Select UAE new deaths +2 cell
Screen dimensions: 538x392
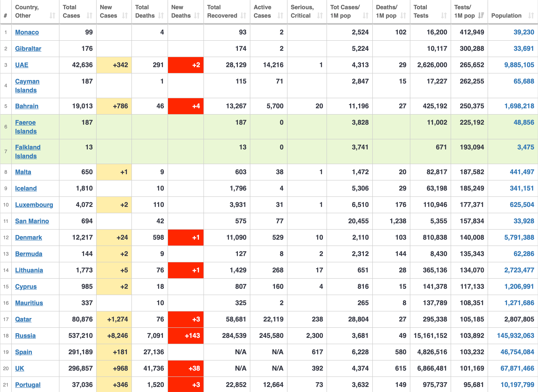(x=186, y=65)
